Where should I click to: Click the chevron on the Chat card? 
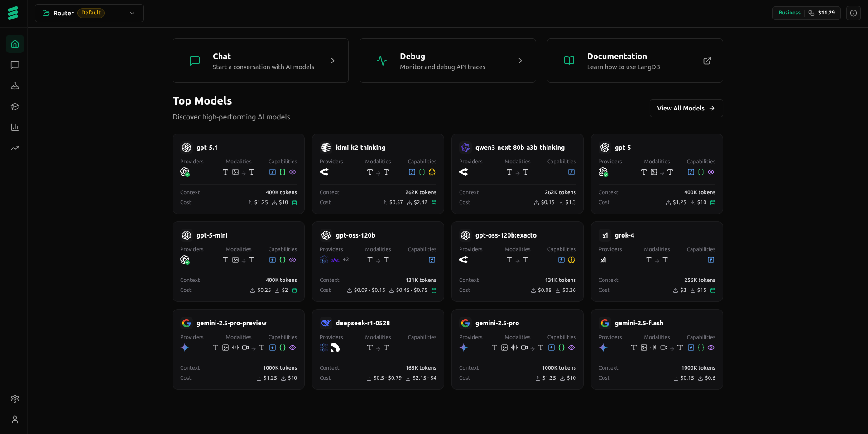(x=333, y=61)
